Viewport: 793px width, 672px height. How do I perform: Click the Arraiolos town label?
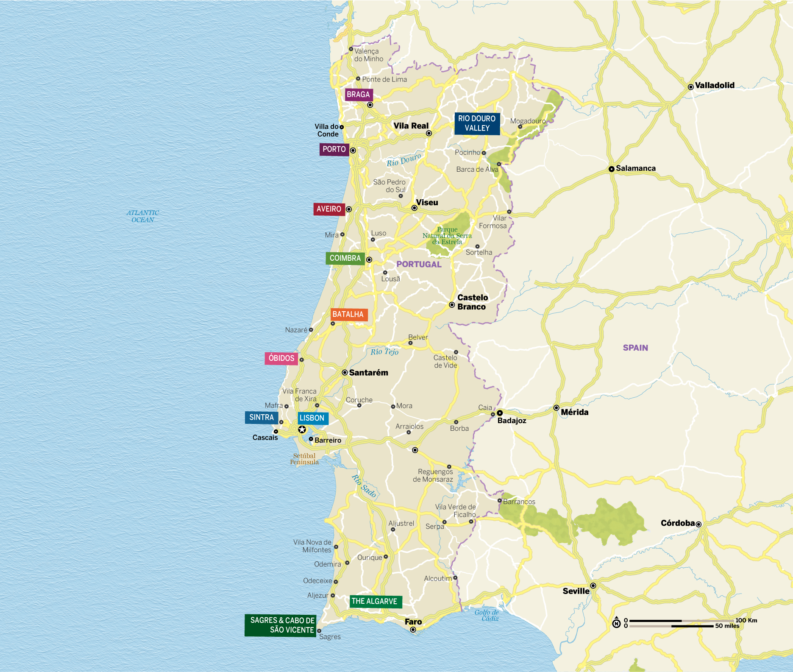409,427
